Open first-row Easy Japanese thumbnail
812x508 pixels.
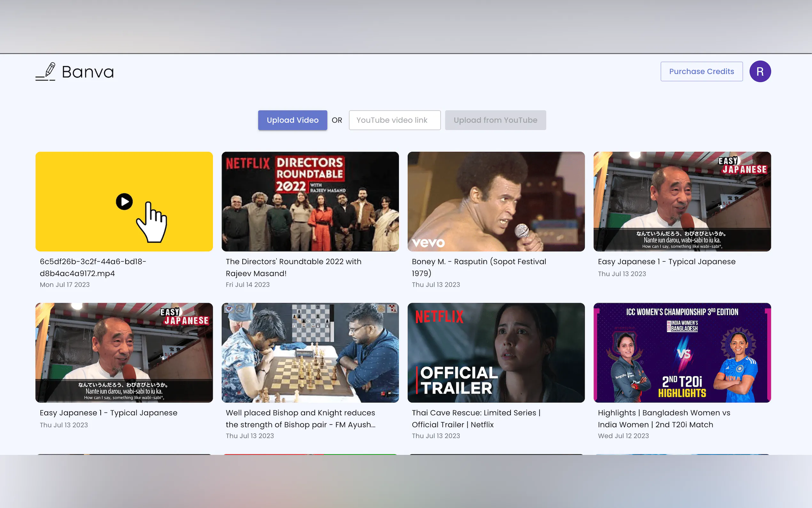pos(682,202)
